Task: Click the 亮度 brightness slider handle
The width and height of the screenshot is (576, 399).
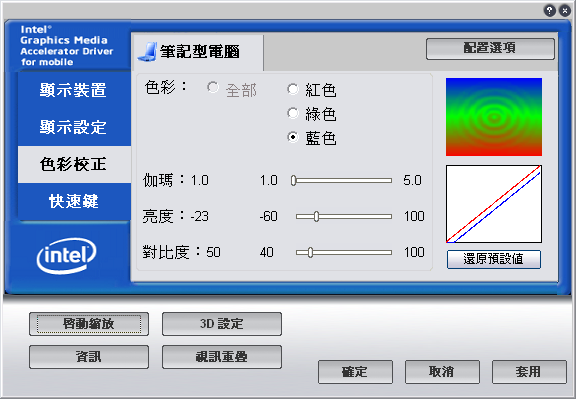Action: (x=316, y=216)
